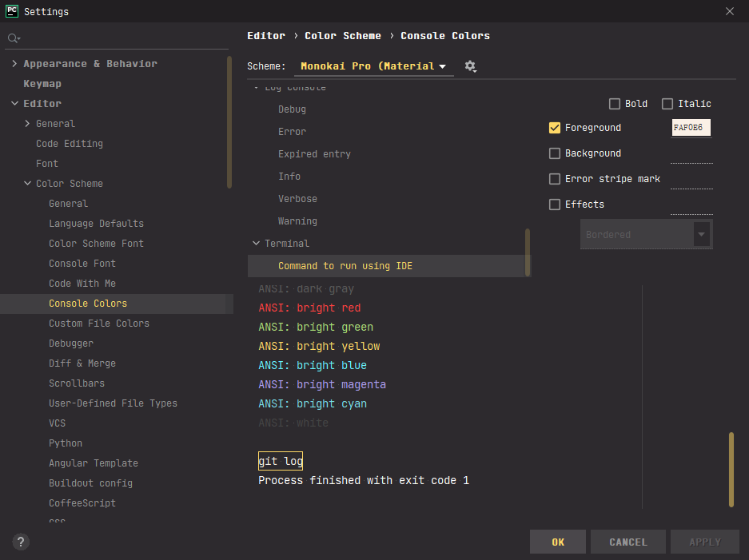
Task: Select the Warning log console item
Action: click(297, 221)
